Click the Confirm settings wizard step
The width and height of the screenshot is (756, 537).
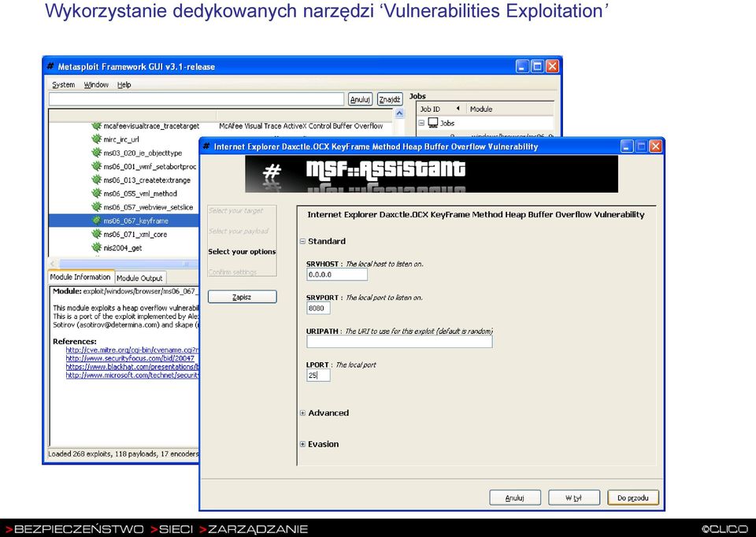[233, 272]
